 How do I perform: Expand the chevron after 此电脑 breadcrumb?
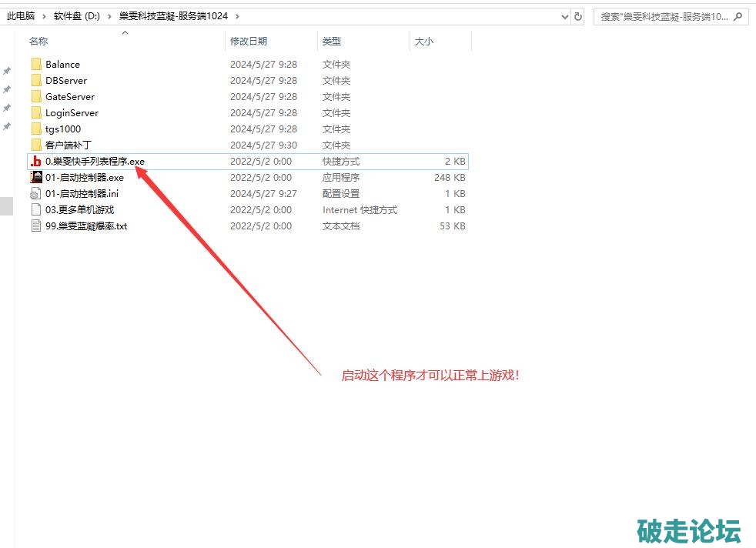click(45, 16)
